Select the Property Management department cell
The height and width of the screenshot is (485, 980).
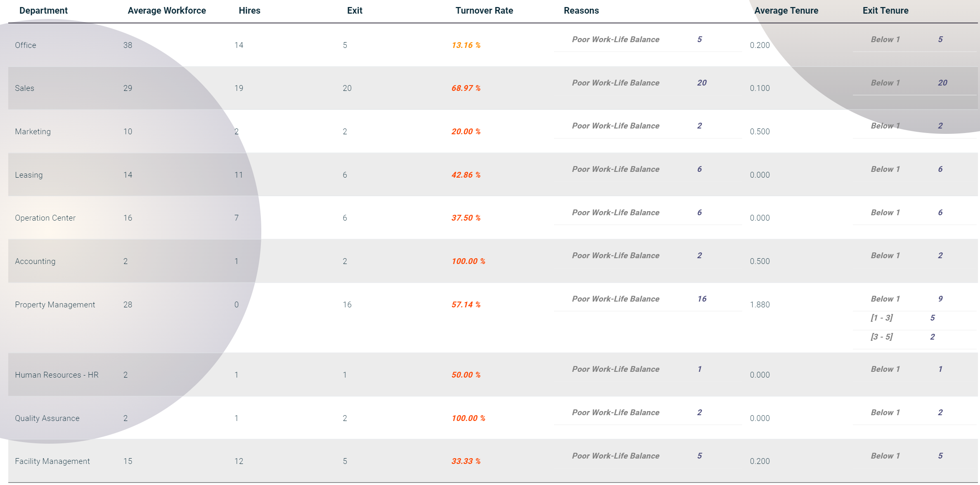tap(55, 304)
